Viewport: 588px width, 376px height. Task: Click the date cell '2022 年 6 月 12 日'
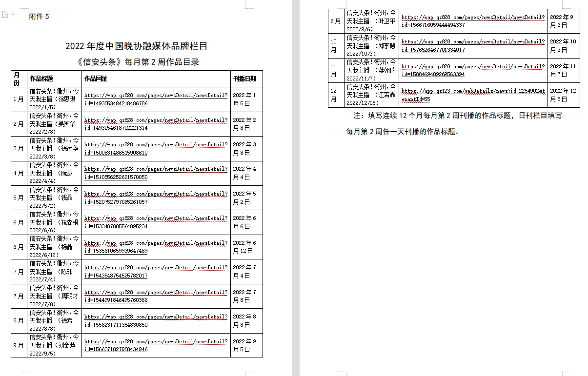click(x=246, y=247)
